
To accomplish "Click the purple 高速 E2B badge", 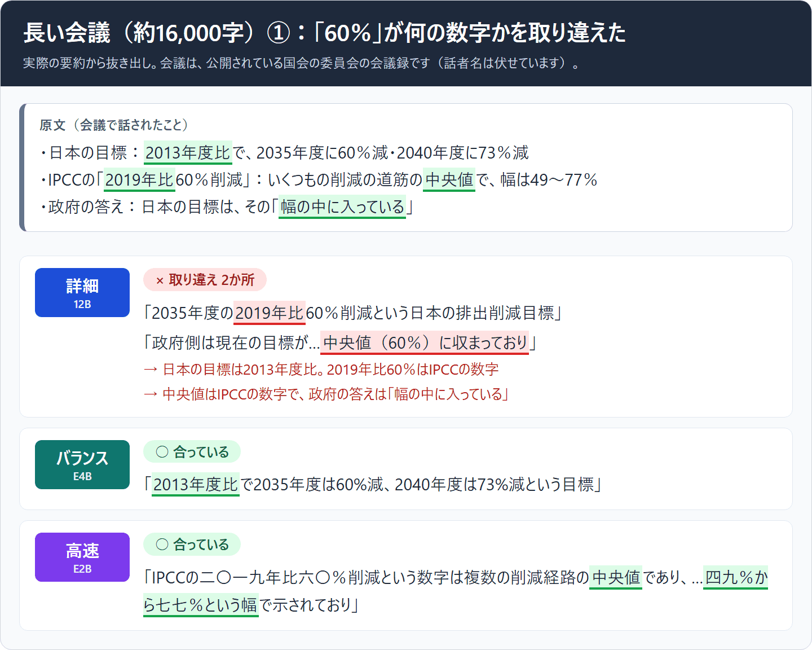I will click(x=82, y=557).
